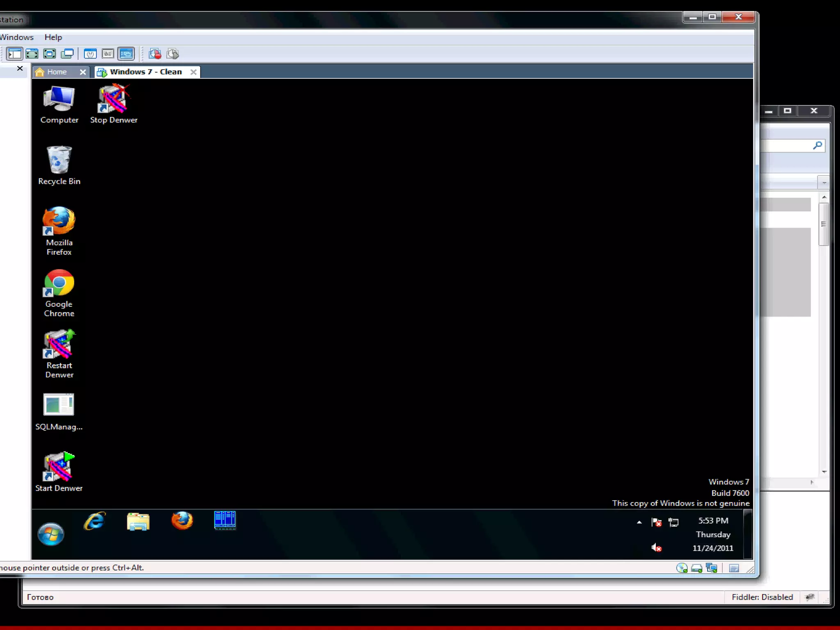Viewport: 840px width, 630px height.
Task: Expand the background window's dropdown arrow
Action: [x=824, y=183]
